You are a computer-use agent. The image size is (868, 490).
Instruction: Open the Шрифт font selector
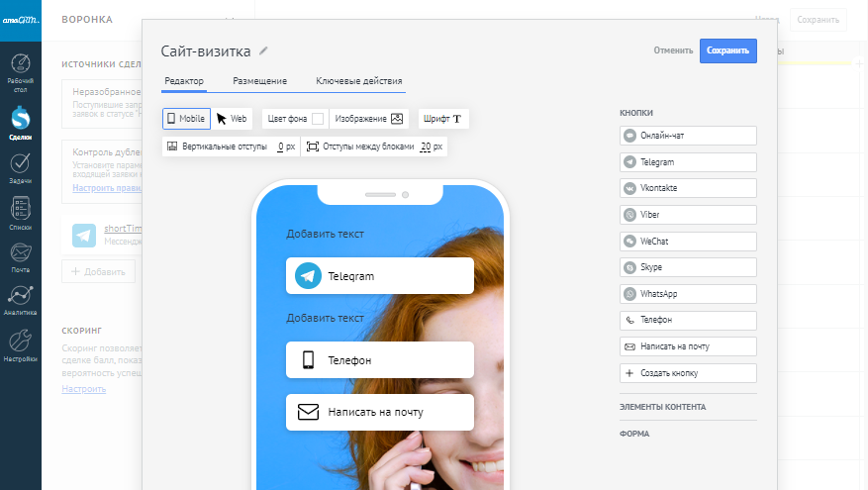442,119
